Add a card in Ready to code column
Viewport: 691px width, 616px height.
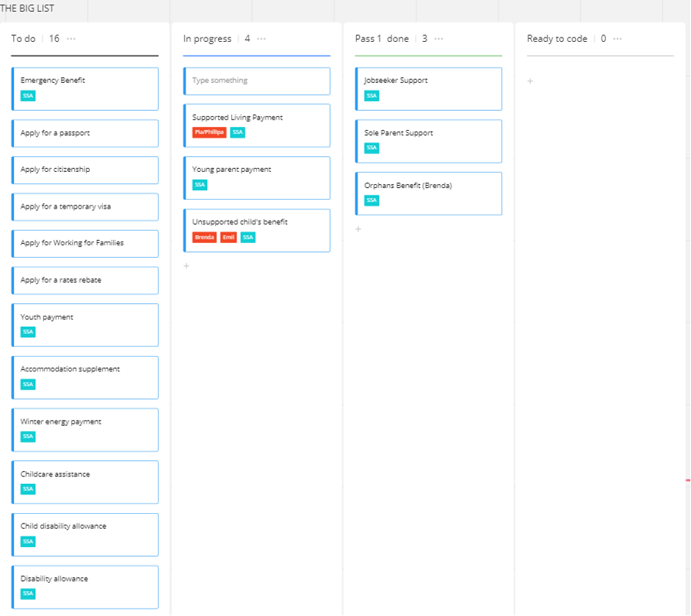click(530, 81)
